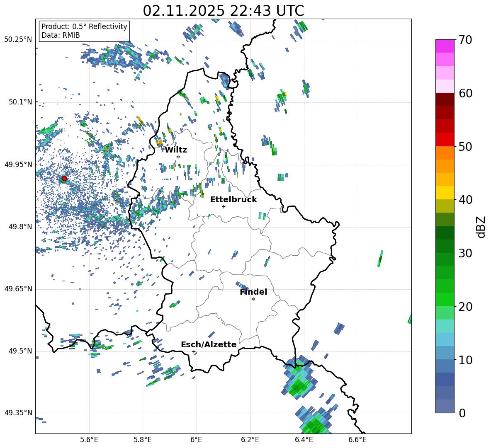Click the Esch/Alzette city label
The width and height of the screenshot is (491, 448).
tap(209, 344)
